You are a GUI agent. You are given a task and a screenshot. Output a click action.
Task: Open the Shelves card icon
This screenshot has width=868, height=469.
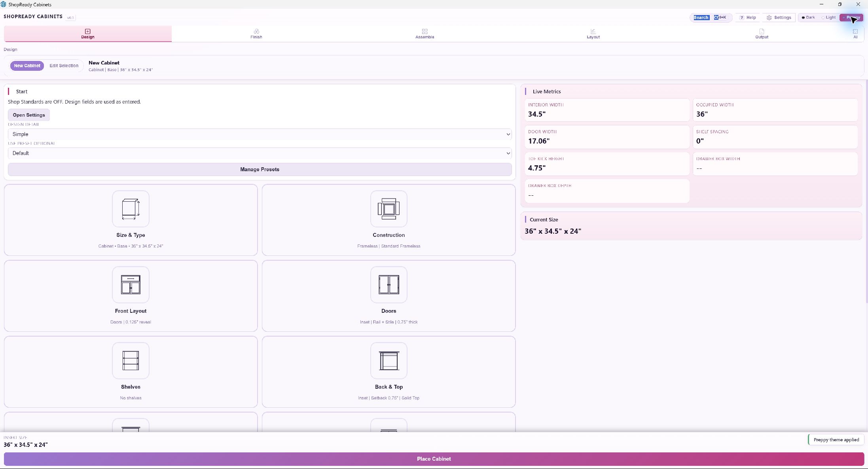click(x=131, y=361)
